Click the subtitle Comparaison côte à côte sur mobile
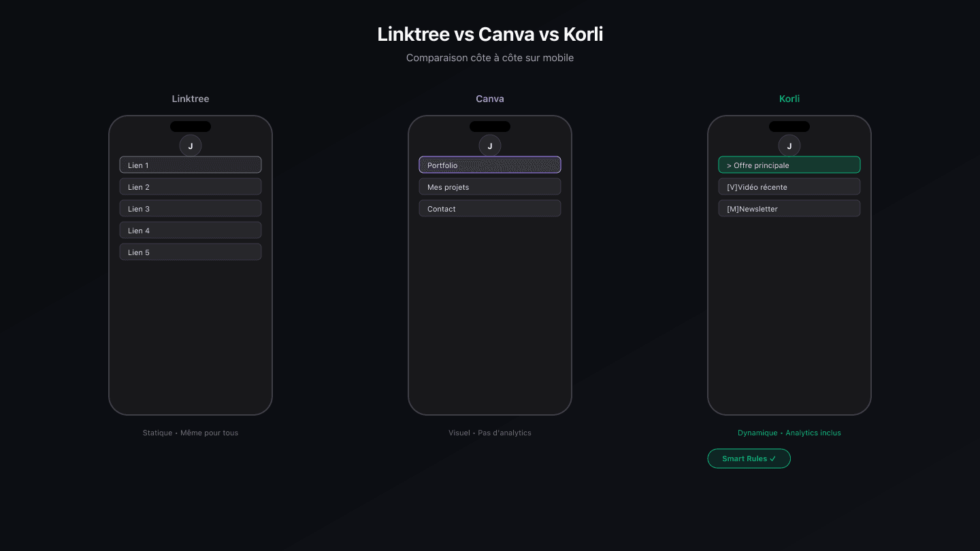The width and height of the screenshot is (980, 551). click(x=490, y=58)
